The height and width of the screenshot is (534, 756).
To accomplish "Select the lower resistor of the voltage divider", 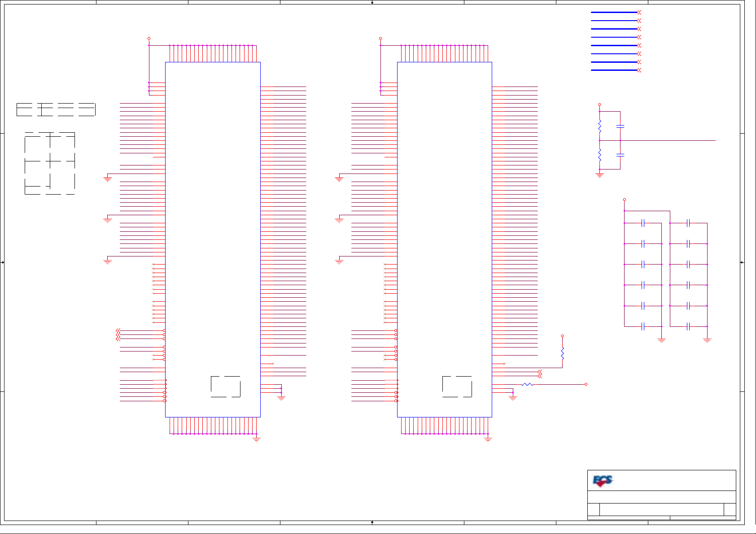I will (599, 155).
